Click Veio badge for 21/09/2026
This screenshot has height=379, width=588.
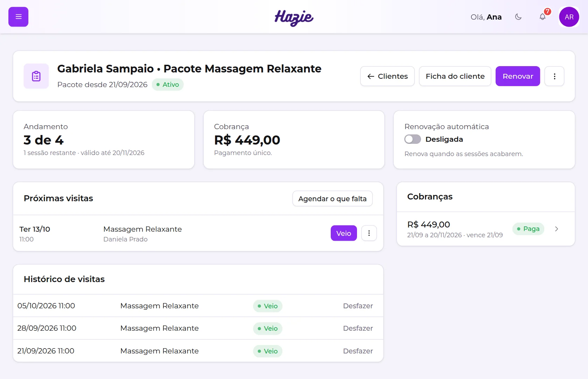[268, 351]
